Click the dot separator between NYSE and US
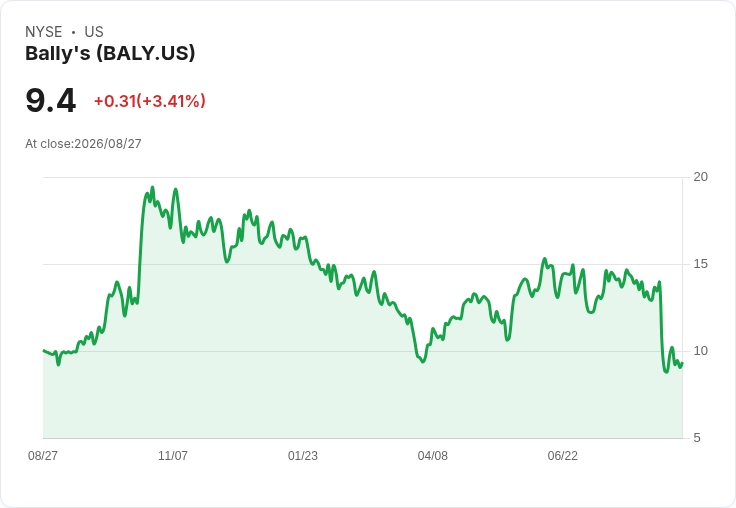This screenshot has height=508, width=736. tap(73, 32)
